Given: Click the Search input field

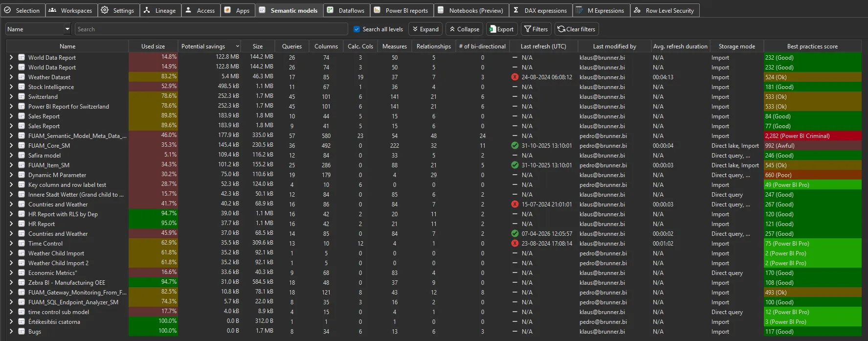Looking at the screenshot, I should [x=211, y=29].
